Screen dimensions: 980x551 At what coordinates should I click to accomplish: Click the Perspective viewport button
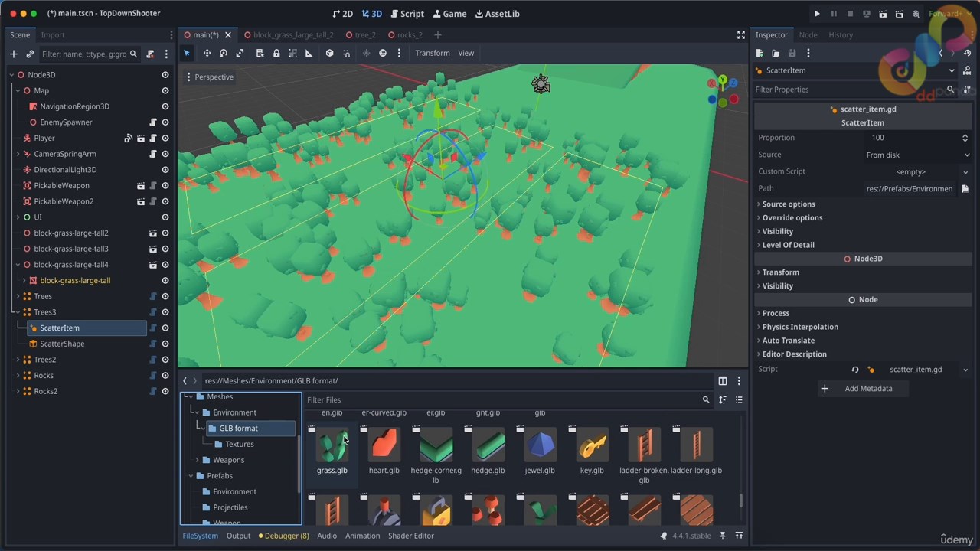coord(210,77)
